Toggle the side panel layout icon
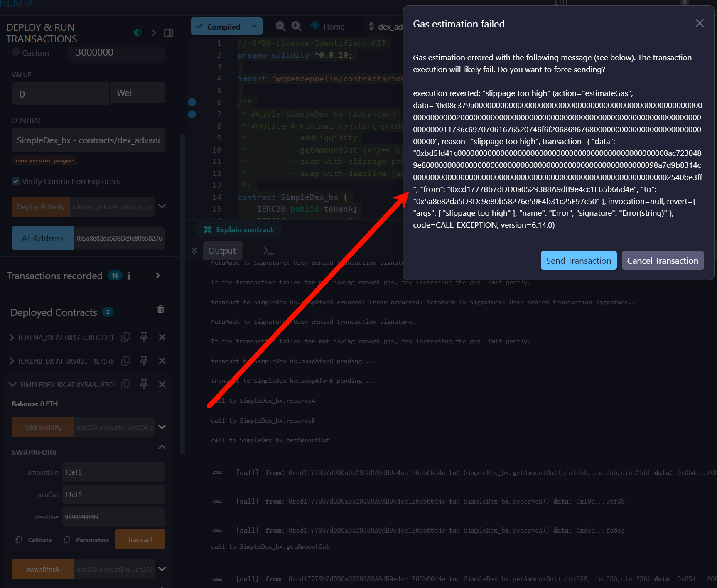The height and width of the screenshot is (588, 717). tap(168, 33)
